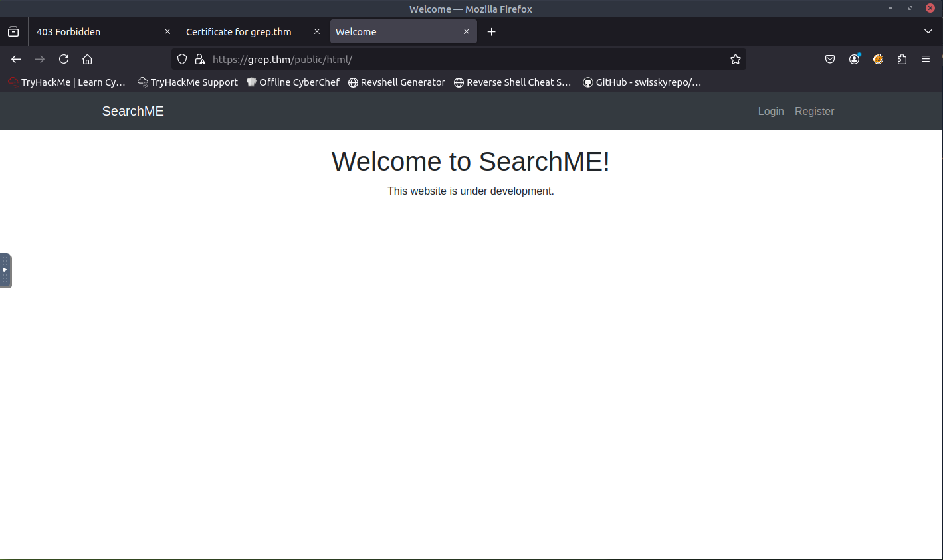Open a new tab with plus button
The image size is (943, 560).
(492, 31)
